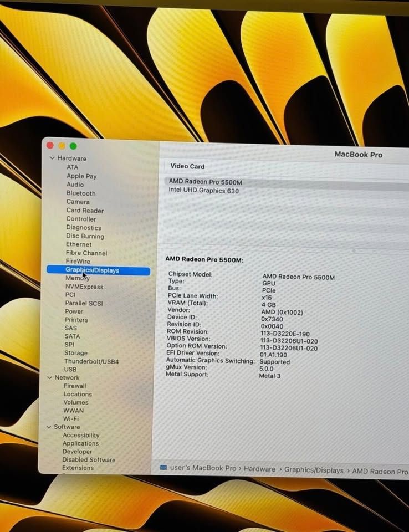Open Applications under Software
Image resolution: width=409 pixels, height=532 pixels.
tap(80, 443)
